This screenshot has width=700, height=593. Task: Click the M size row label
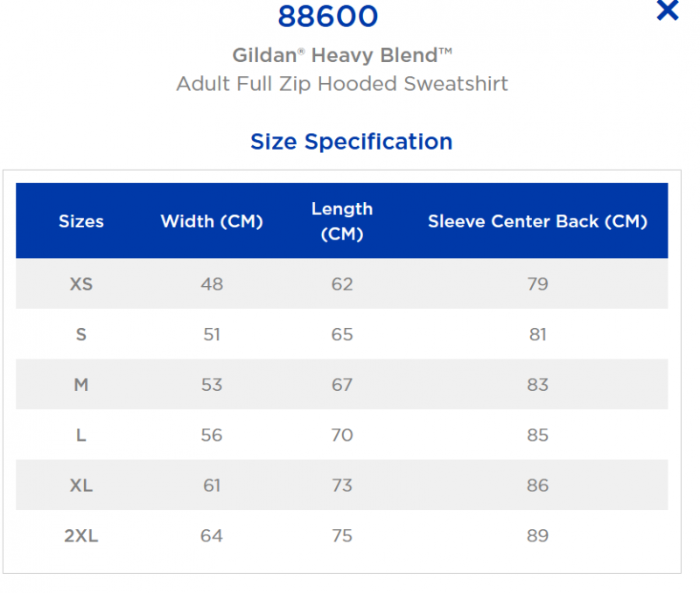tap(81, 385)
